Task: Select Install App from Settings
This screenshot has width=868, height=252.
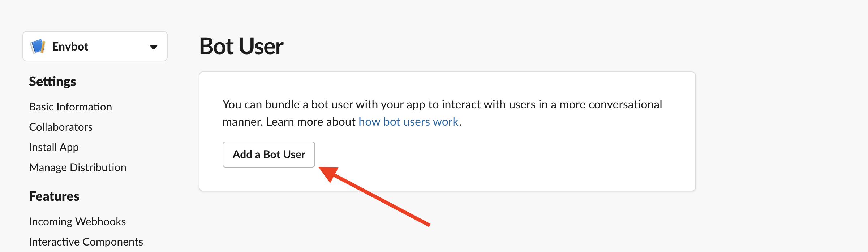Action: [54, 147]
